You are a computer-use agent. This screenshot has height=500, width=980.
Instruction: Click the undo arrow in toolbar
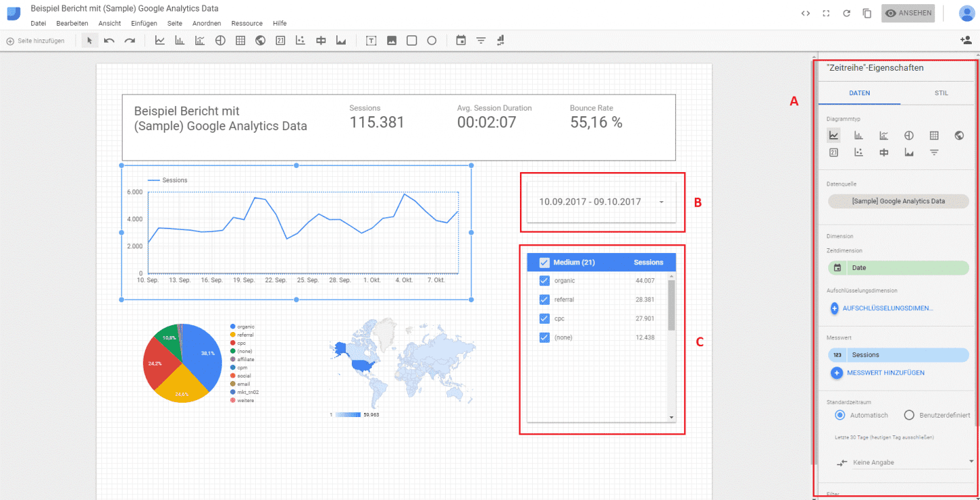click(x=109, y=41)
